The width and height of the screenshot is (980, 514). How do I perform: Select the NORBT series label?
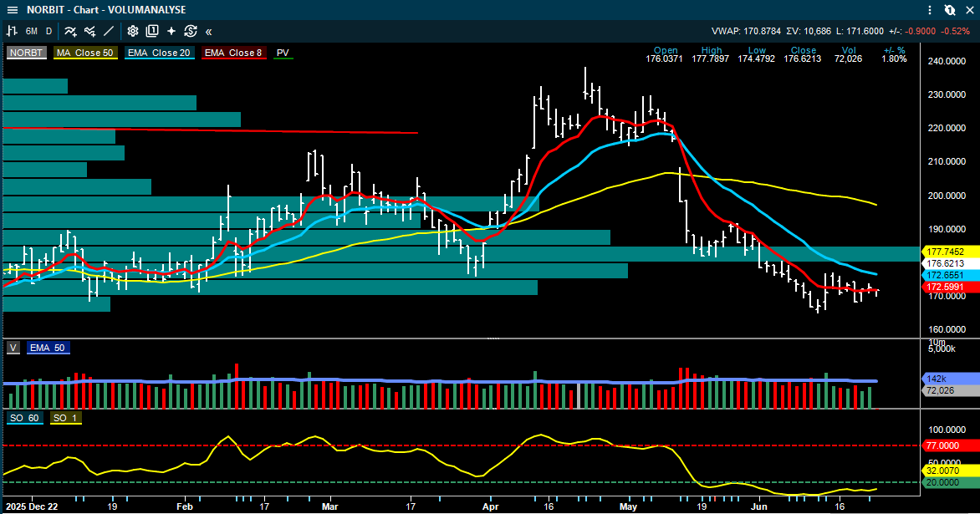click(x=26, y=53)
